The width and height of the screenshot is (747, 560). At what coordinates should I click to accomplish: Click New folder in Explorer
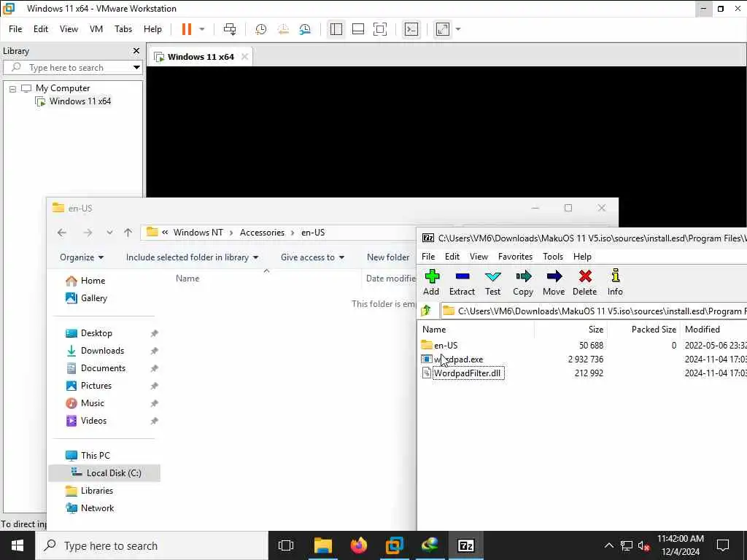[388, 257]
